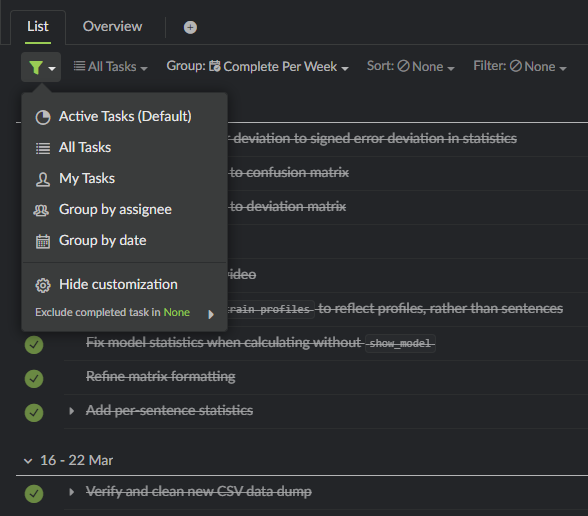This screenshot has width=588, height=516.
Task: Switch to the Overview tab
Action: click(x=112, y=26)
